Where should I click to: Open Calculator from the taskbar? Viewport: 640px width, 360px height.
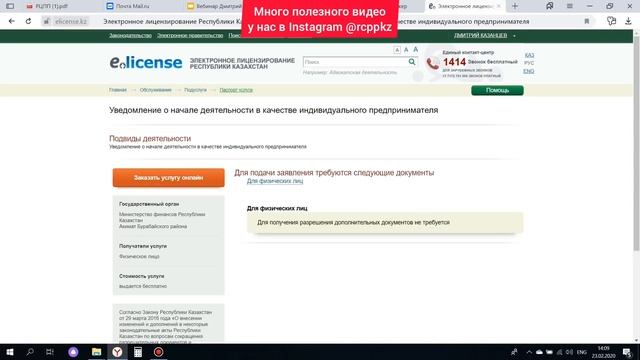coord(138,352)
